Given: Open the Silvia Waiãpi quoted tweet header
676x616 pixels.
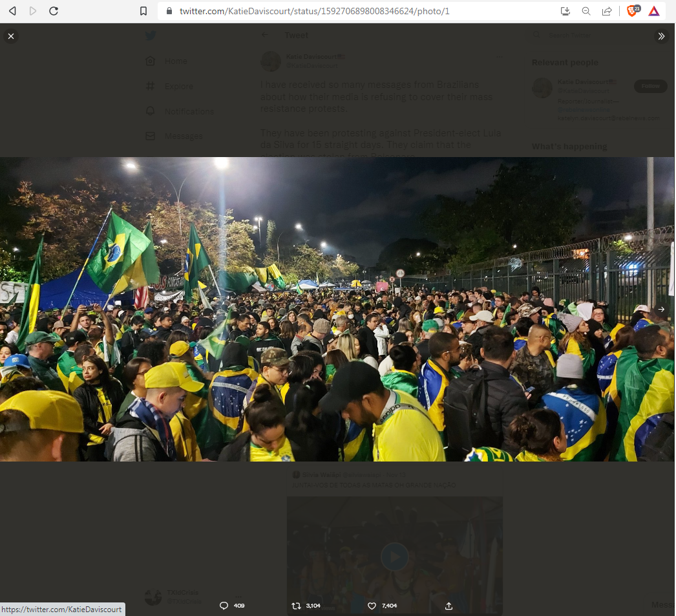Looking at the screenshot, I should 350,474.
